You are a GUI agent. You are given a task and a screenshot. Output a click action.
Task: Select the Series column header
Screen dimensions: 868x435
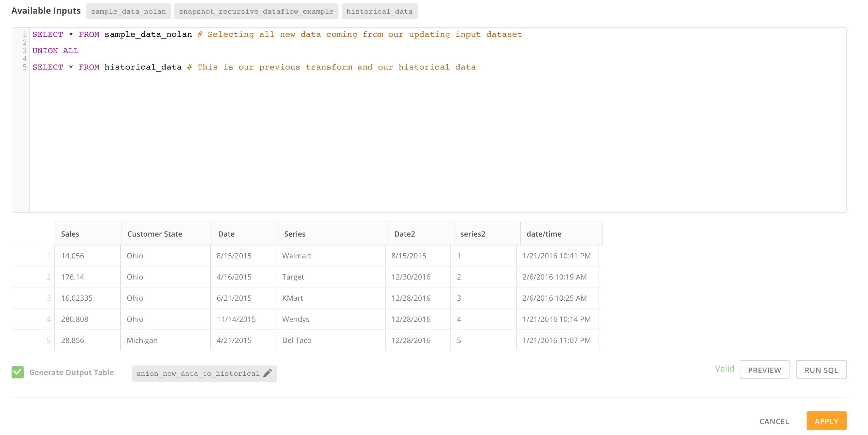click(x=295, y=234)
